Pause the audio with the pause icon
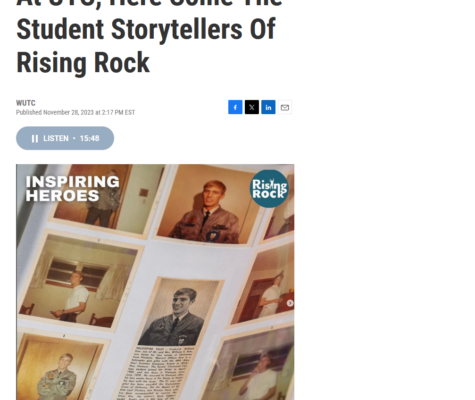Viewport: 475px width, 400px height. 35,138
